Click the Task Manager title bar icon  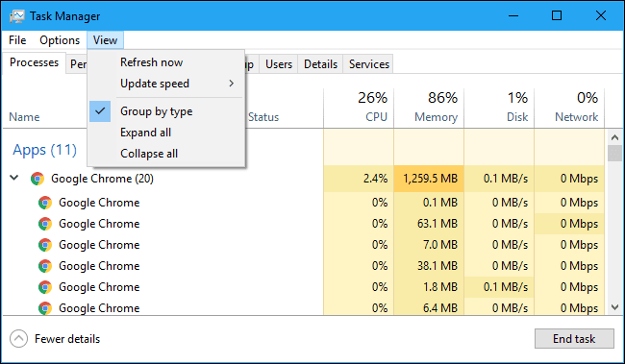click(17, 16)
